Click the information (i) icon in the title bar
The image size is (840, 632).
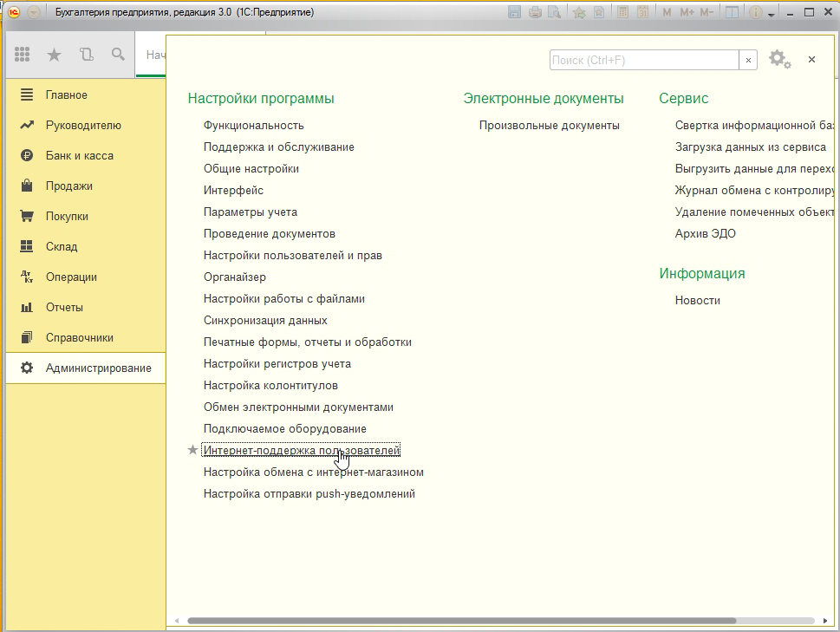pos(755,12)
